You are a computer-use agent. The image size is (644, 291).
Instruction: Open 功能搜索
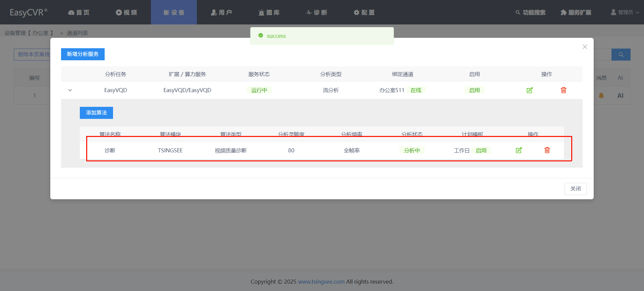click(531, 12)
